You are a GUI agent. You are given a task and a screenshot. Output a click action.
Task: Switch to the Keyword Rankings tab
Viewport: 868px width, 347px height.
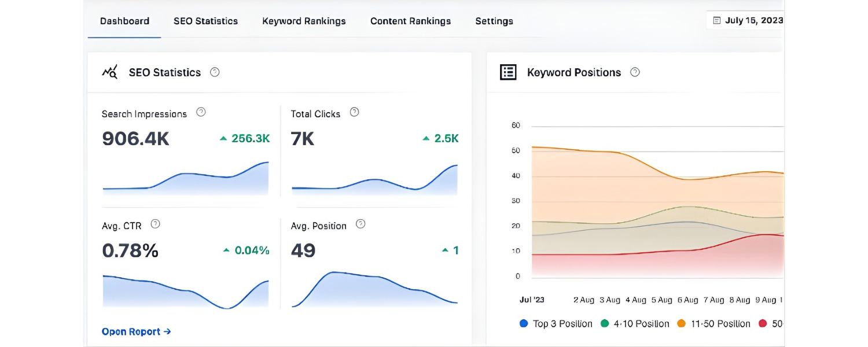303,21
